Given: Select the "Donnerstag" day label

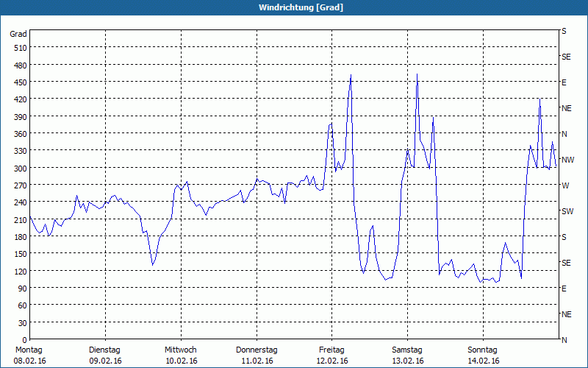Looking at the screenshot, I should [257, 350].
